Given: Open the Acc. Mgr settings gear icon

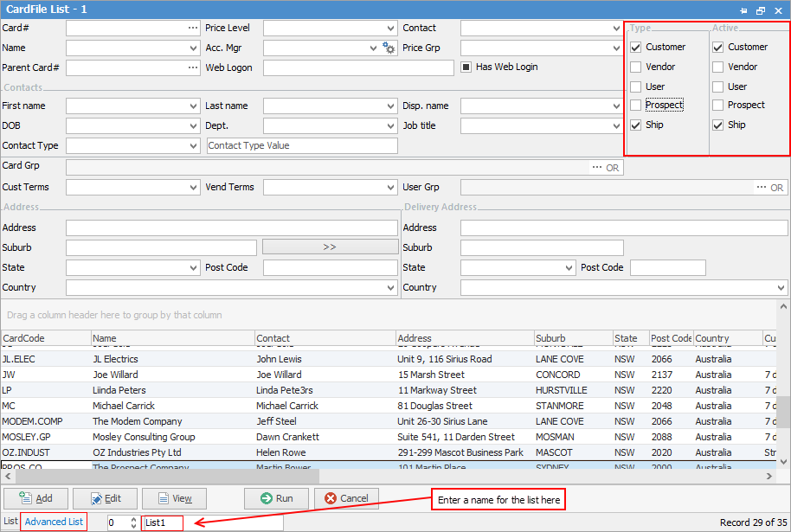Looking at the screenshot, I should (x=389, y=48).
